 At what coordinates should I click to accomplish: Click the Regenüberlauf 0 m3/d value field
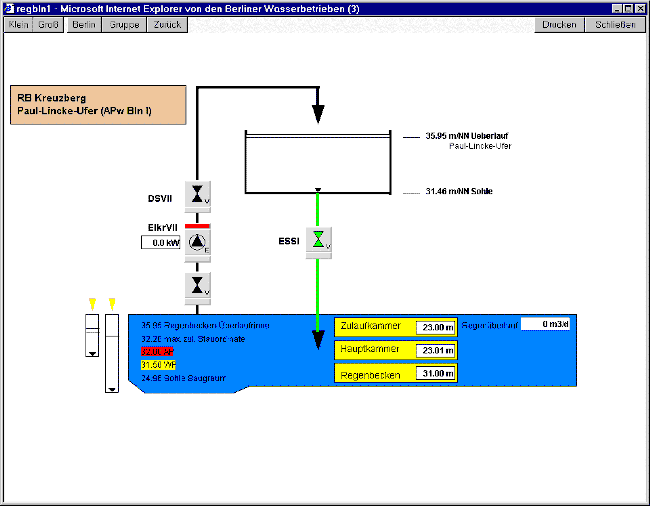[x=546, y=324]
